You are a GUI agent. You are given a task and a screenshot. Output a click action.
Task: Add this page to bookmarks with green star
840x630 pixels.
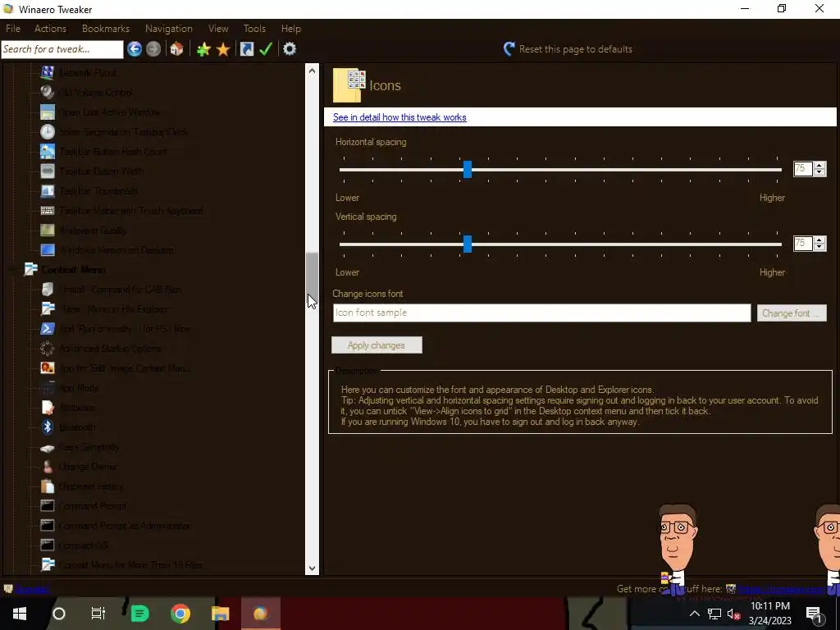click(203, 49)
